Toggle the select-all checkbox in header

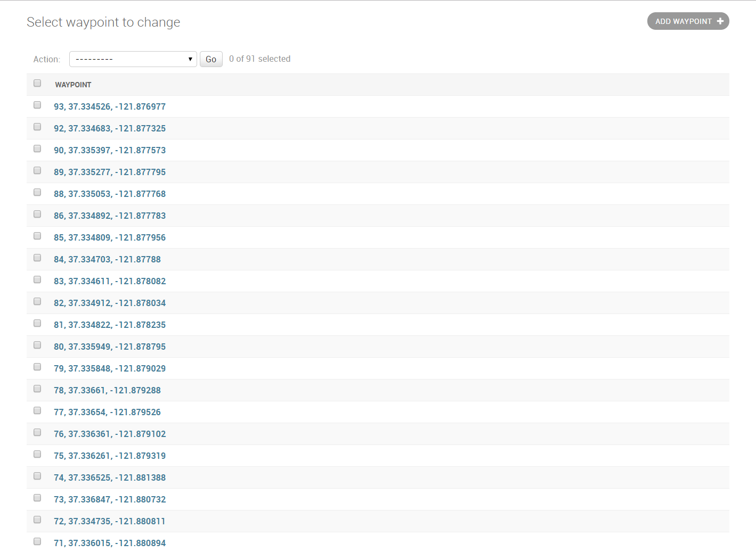[37, 83]
